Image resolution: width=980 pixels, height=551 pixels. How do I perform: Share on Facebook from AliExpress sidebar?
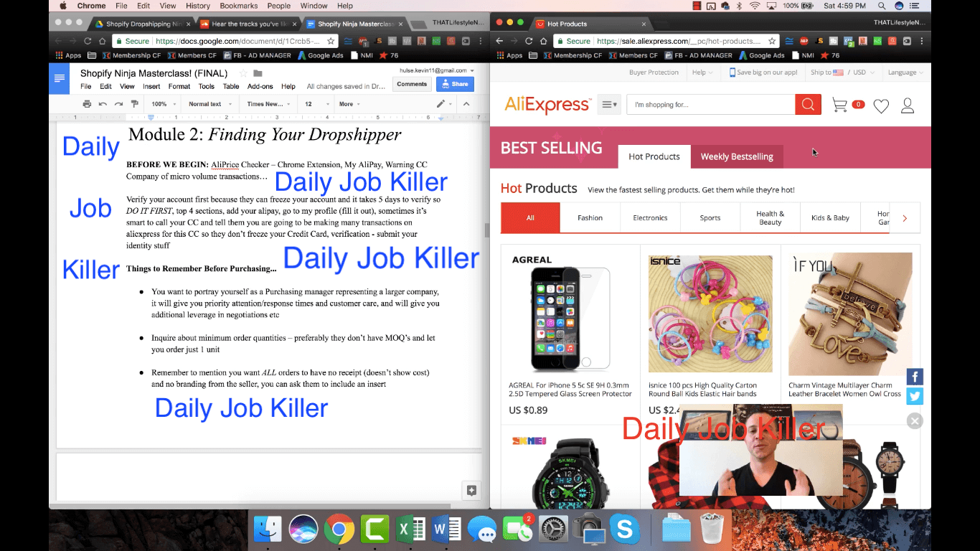915,377
